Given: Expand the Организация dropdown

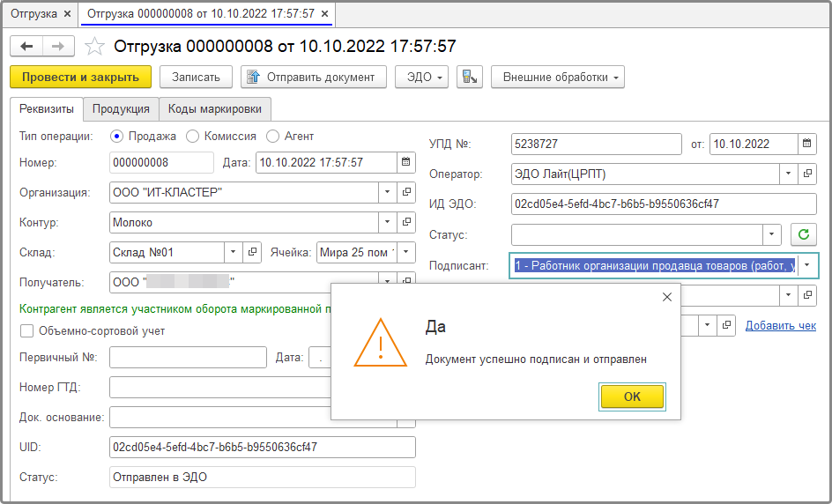Looking at the screenshot, I should pos(388,192).
